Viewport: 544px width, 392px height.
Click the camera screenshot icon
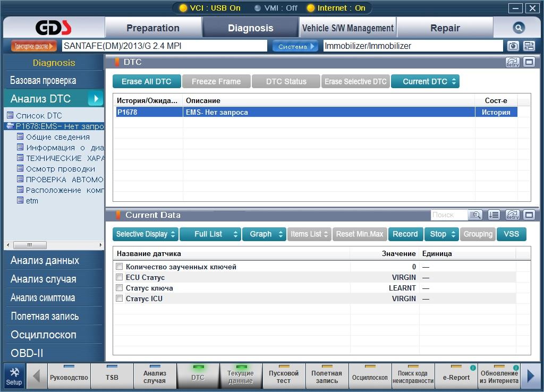pyautogui.click(x=513, y=46)
